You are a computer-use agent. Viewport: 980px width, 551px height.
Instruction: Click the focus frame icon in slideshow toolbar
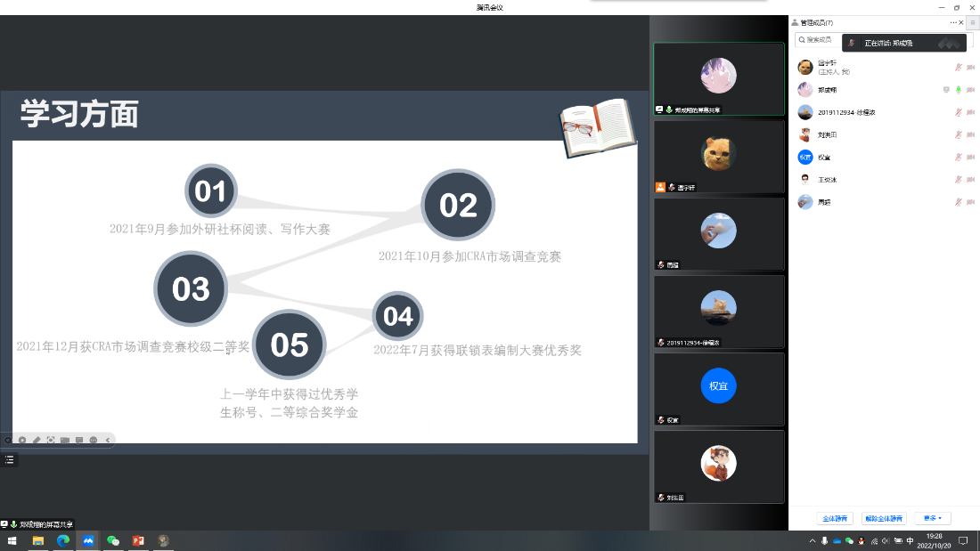[51, 440]
